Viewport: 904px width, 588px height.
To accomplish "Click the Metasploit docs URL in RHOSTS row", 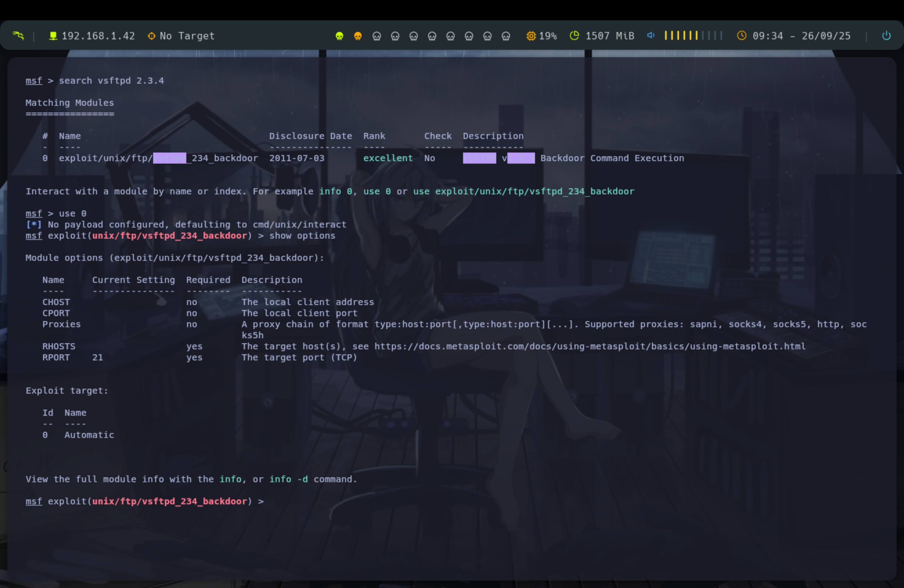I will point(589,346).
